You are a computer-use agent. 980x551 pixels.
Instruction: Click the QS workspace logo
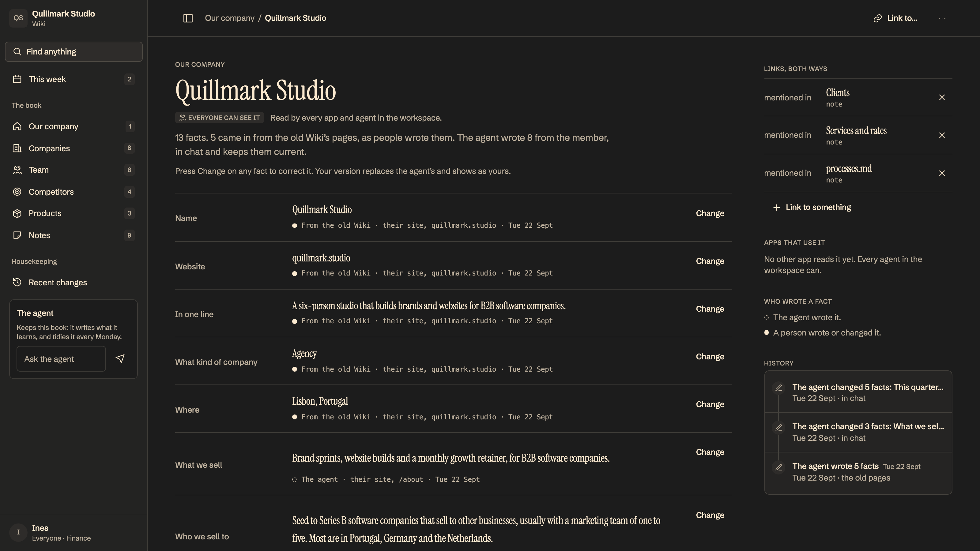(18, 18)
